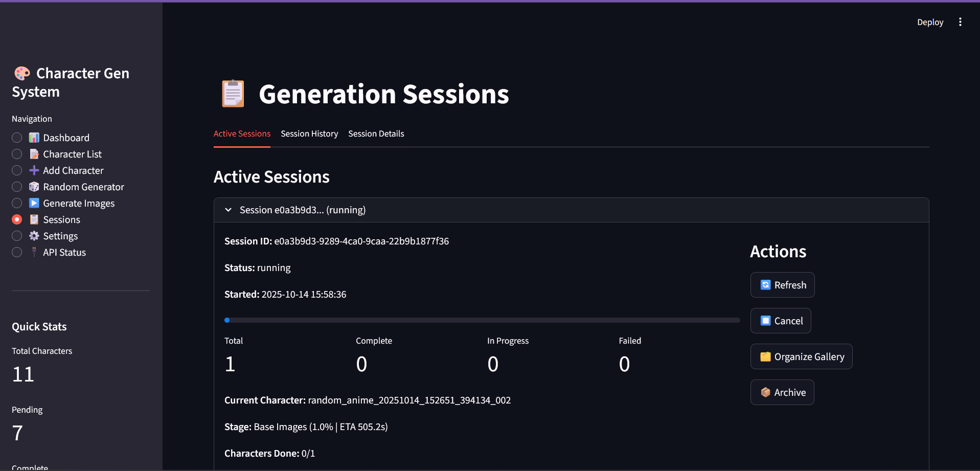Click the Character List notepad icon
The height and width of the screenshot is (471, 980).
tap(34, 154)
